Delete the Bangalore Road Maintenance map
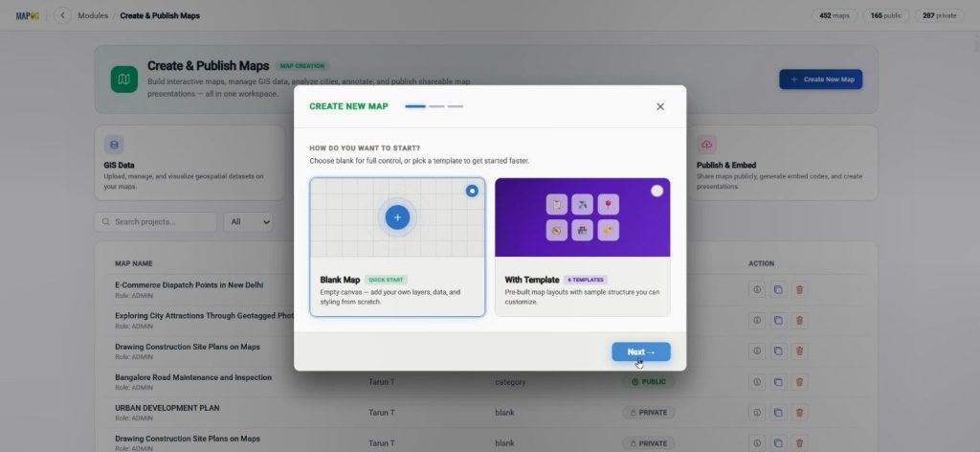Viewport: 980px width, 452px height. [799, 382]
